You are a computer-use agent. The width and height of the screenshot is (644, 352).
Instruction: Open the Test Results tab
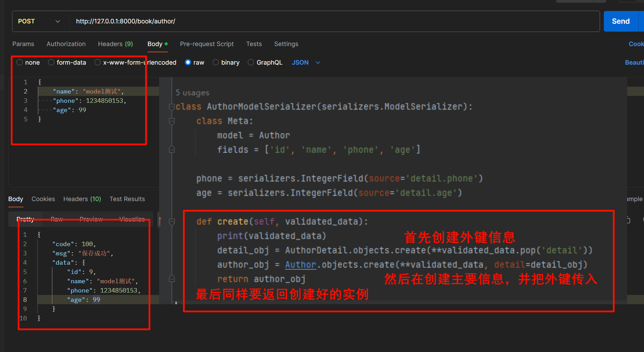point(127,199)
